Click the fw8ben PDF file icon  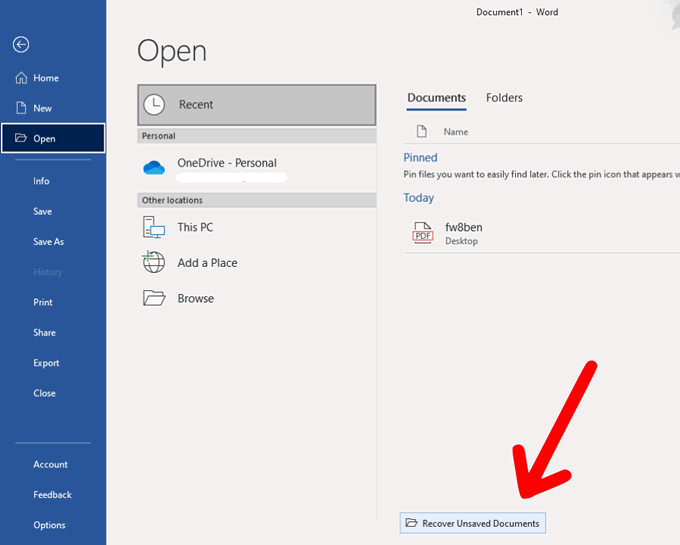point(422,233)
